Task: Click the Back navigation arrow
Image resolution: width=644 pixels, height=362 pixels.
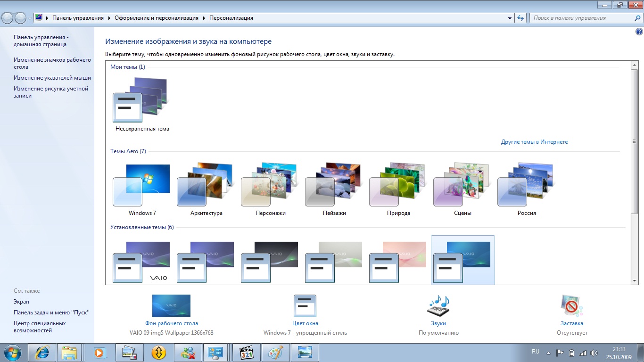Action: [x=8, y=18]
